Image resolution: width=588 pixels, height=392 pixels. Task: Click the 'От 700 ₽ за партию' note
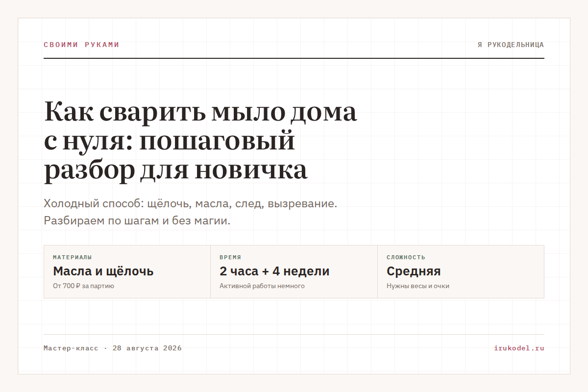pyautogui.click(x=83, y=286)
